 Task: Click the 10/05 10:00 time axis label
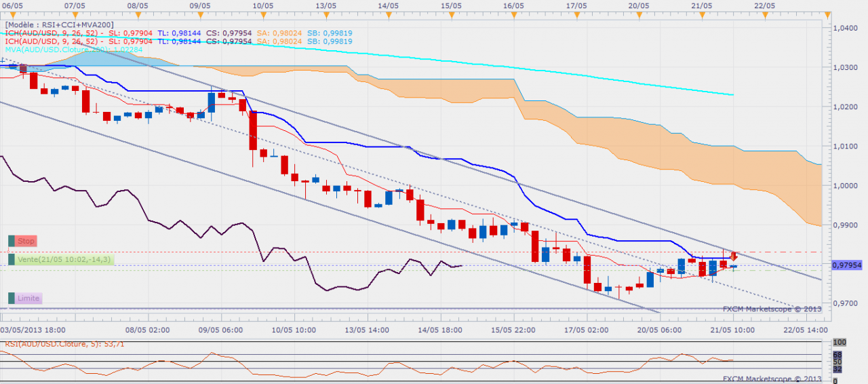click(x=294, y=330)
